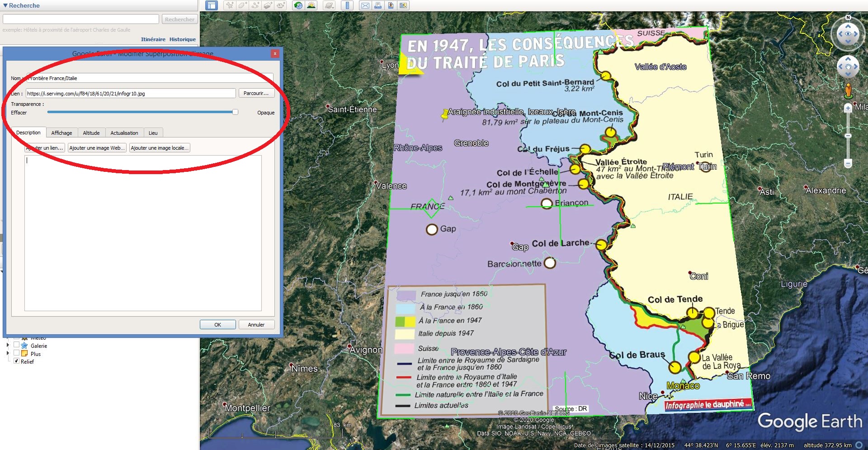Toggle sunlight across the landscape icon

tap(311, 5)
